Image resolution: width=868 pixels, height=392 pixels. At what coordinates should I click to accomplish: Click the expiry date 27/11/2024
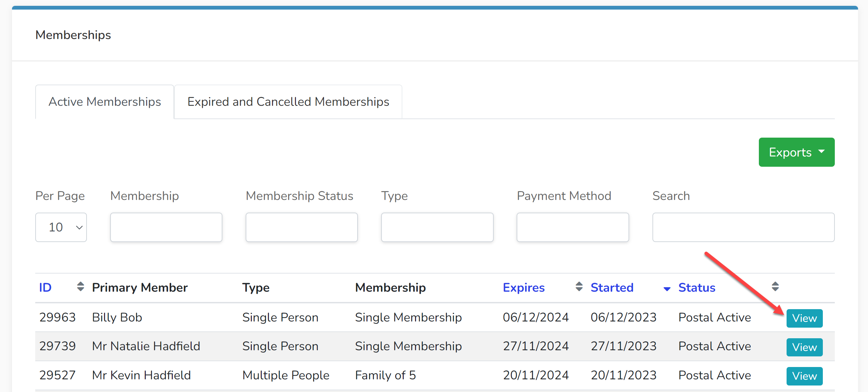click(x=535, y=346)
